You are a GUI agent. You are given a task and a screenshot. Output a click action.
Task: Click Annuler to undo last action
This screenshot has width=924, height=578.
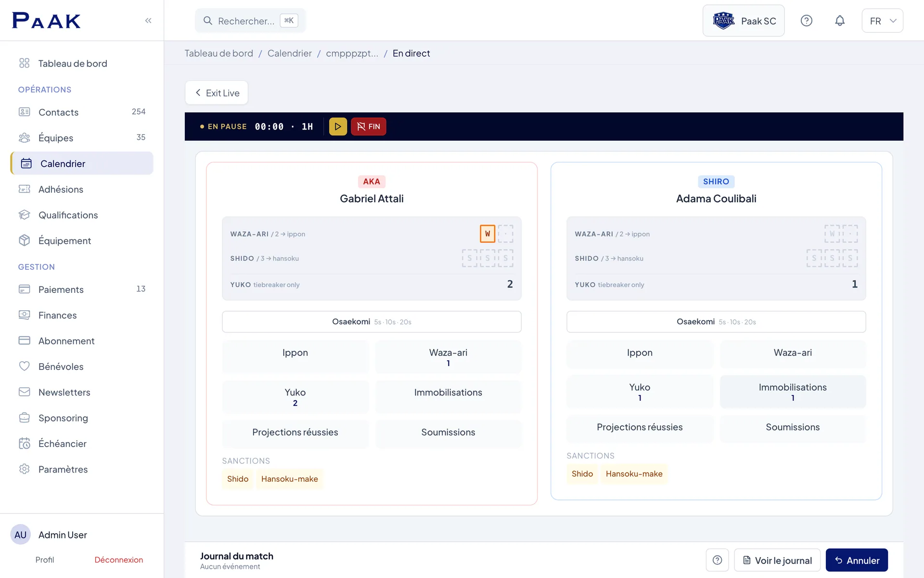point(857,560)
